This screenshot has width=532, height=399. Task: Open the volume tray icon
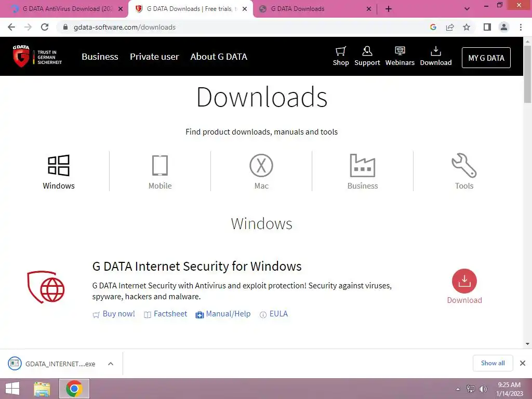tap(483, 389)
